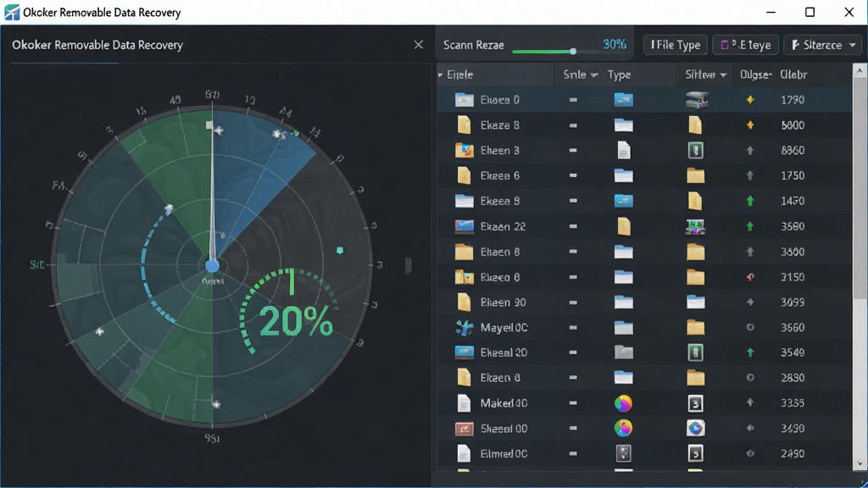The width and height of the screenshot is (868, 488).
Task: Select the Eikeen 90 row name
Action: pyautogui.click(x=503, y=302)
